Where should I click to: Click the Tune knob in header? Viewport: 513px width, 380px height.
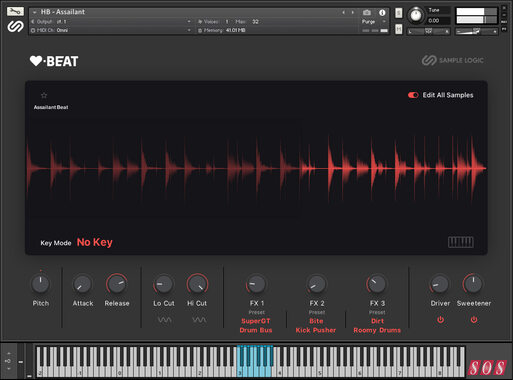click(x=416, y=15)
